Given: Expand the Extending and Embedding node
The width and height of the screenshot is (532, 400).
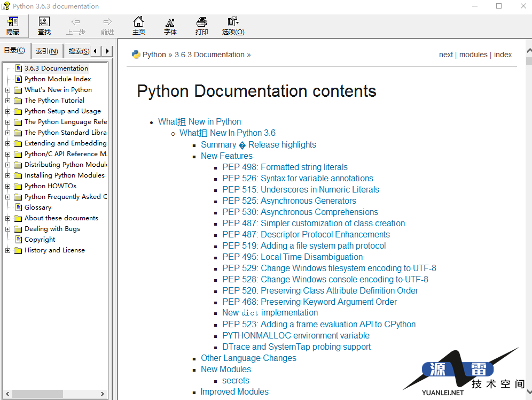Looking at the screenshot, I should pyautogui.click(x=8, y=143).
